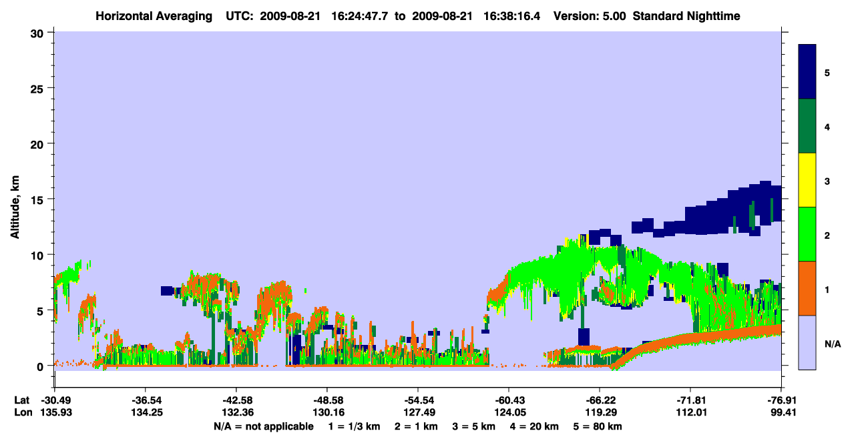Click the bright green level 2 colorbar segment
The width and height of the screenshot is (868, 445).
[807, 234]
